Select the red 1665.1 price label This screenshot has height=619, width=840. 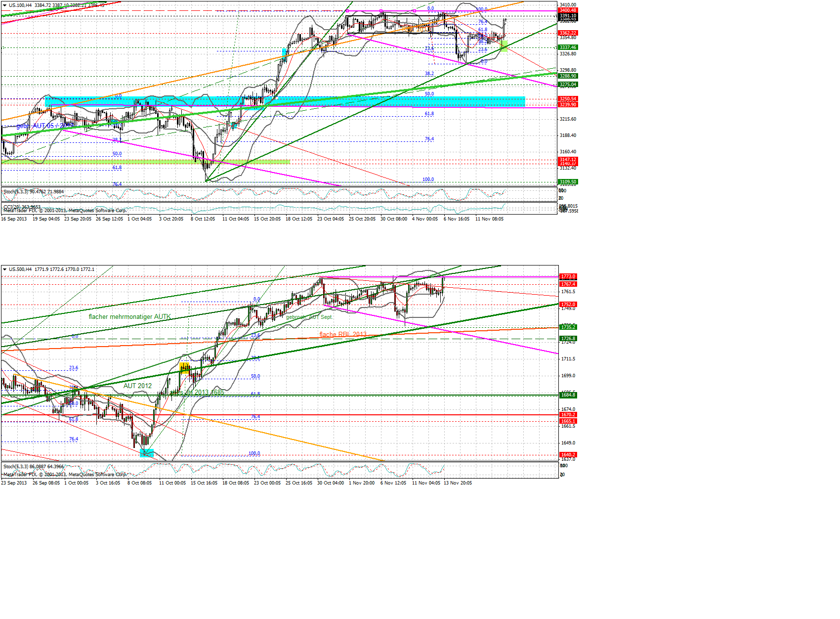pos(568,421)
